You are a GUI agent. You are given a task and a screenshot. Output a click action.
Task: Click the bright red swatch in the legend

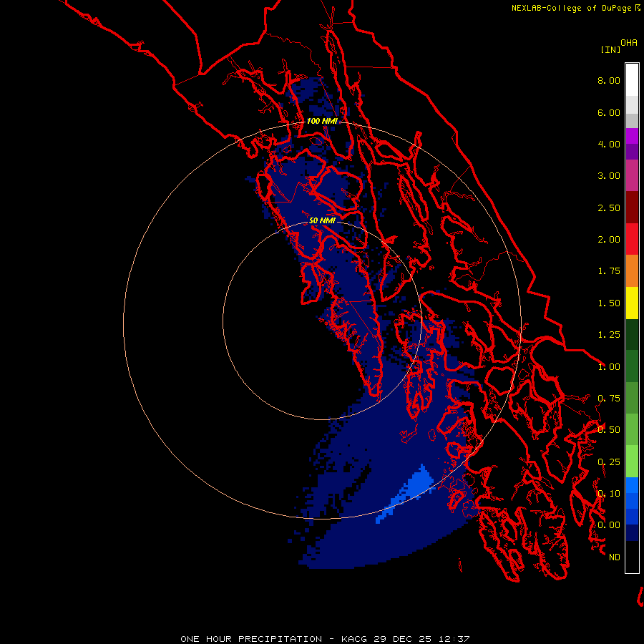click(632, 239)
